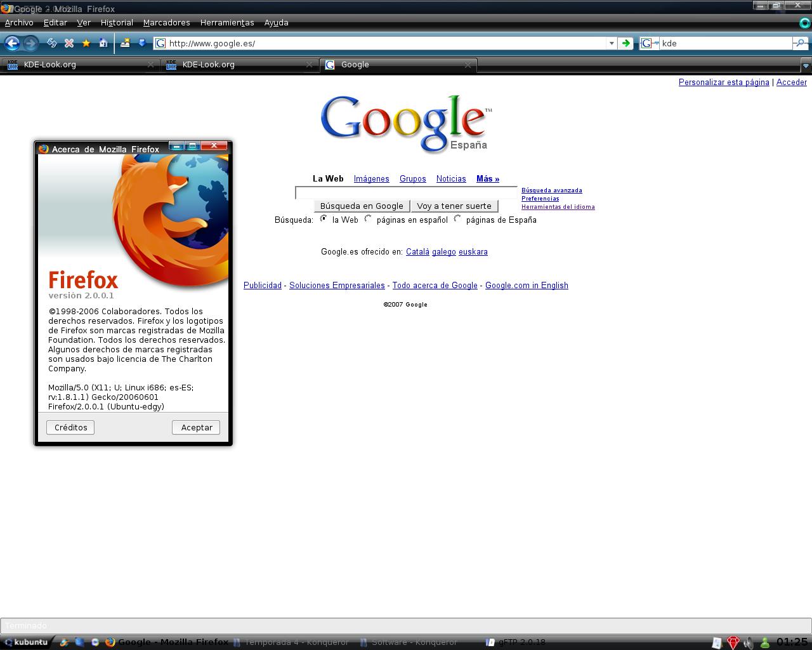Open the Publicidad link
Image resolution: width=812 pixels, height=650 pixels.
(x=263, y=286)
